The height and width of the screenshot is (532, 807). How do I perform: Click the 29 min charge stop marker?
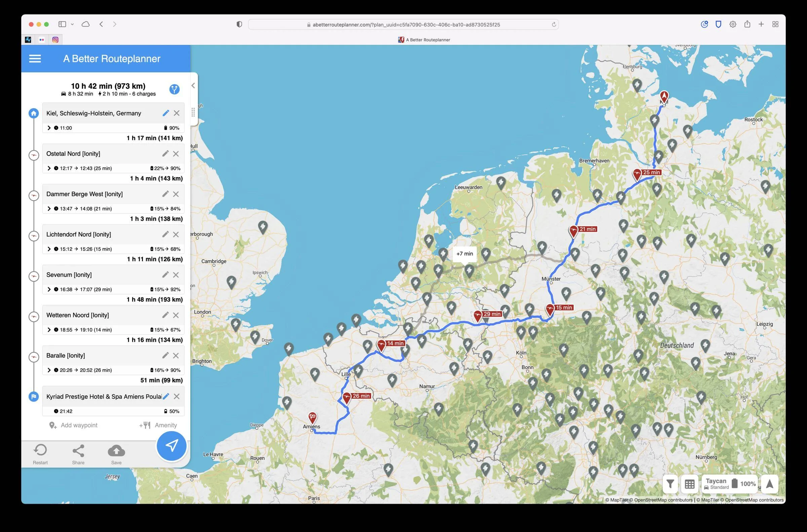[x=477, y=316]
